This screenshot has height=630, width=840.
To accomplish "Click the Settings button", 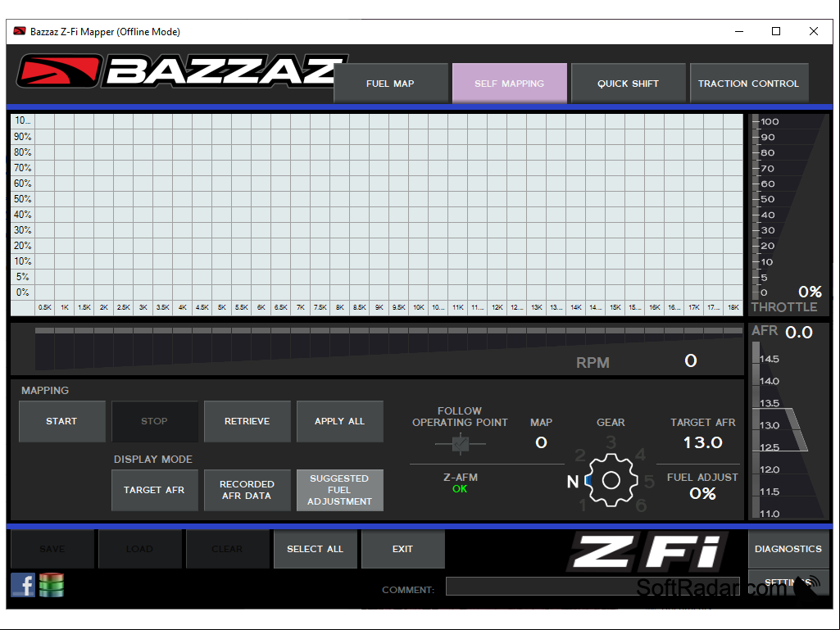I will click(x=788, y=582).
